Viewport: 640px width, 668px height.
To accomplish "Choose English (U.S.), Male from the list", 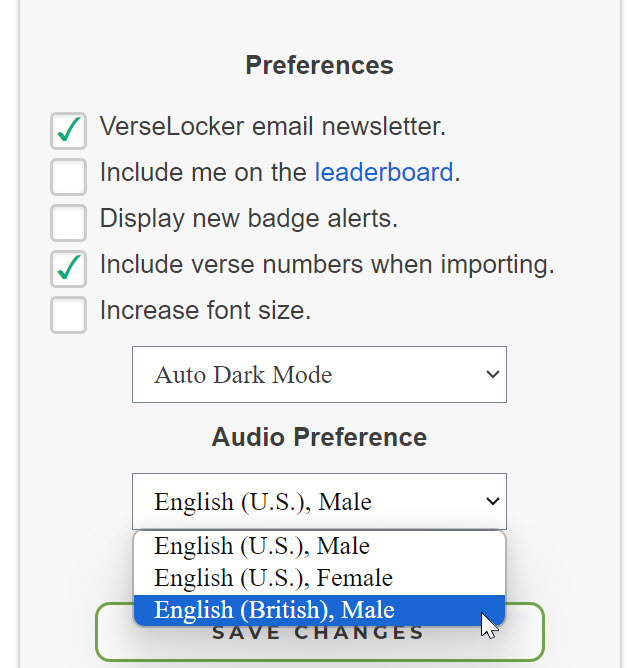I will (262, 547).
